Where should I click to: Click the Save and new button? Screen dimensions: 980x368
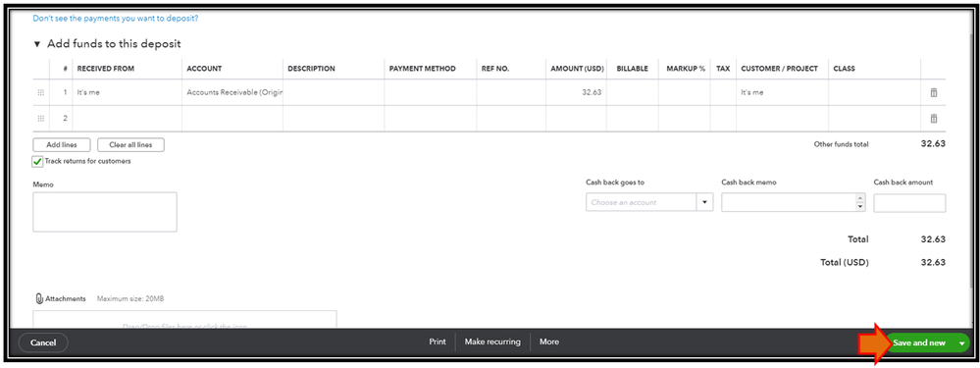[919, 343]
